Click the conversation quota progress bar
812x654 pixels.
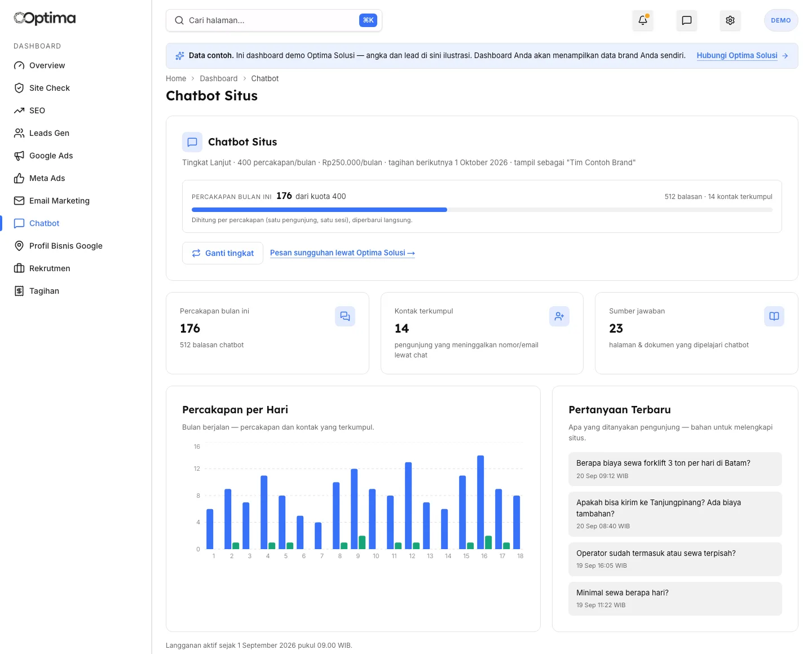[482, 210]
